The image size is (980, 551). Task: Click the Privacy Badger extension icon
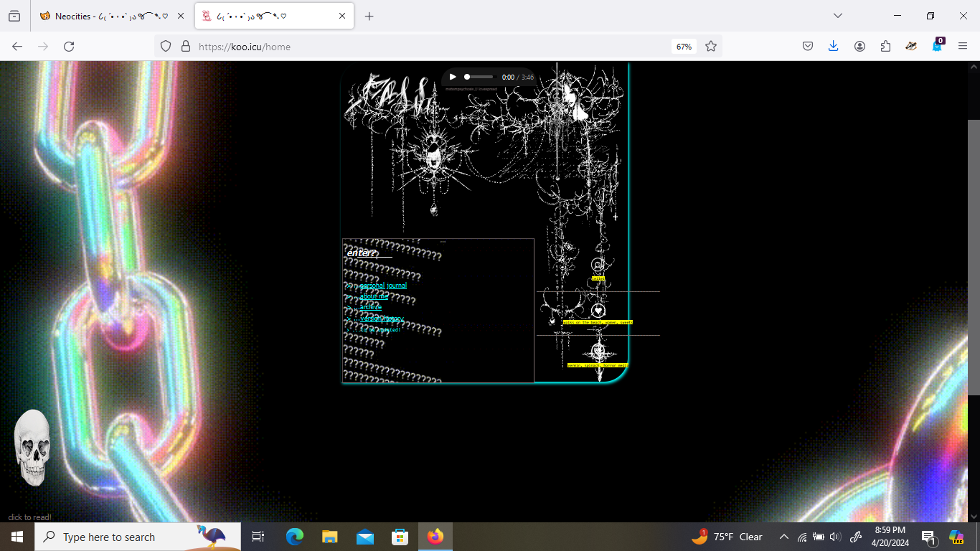click(x=911, y=46)
